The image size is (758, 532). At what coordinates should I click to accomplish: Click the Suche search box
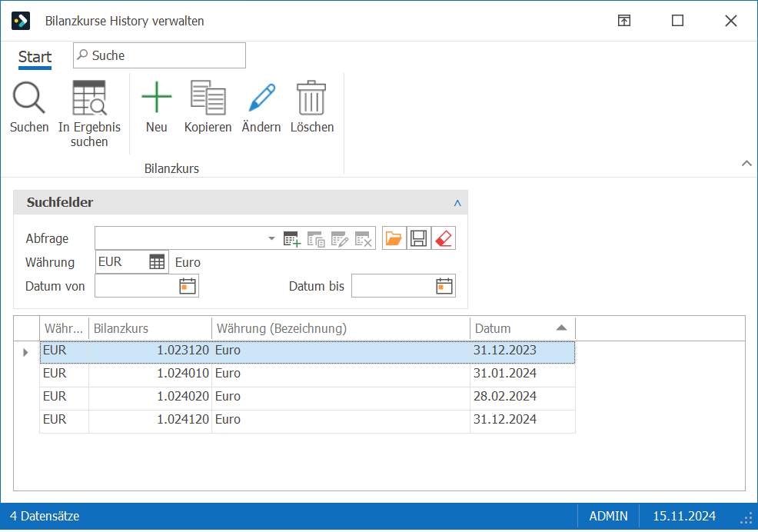coord(160,55)
